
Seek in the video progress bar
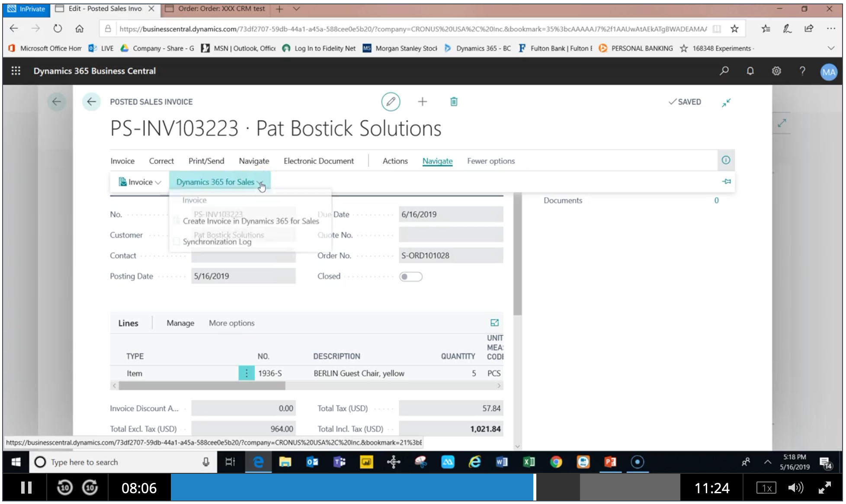pos(425,488)
